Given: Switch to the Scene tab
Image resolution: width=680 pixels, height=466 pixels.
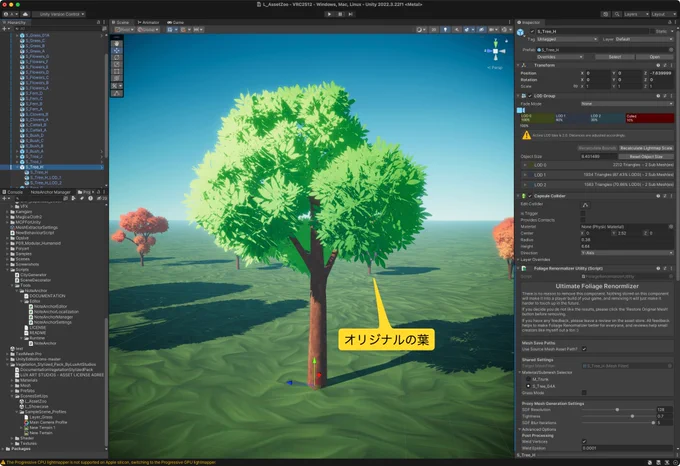Looking at the screenshot, I should (121, 22).
